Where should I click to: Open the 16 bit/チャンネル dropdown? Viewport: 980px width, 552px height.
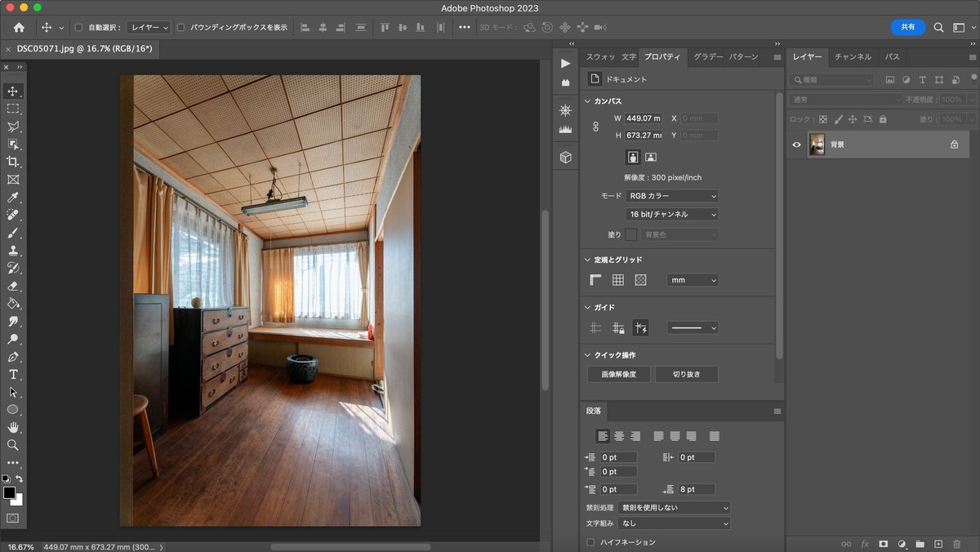click(x=672, y=214)
